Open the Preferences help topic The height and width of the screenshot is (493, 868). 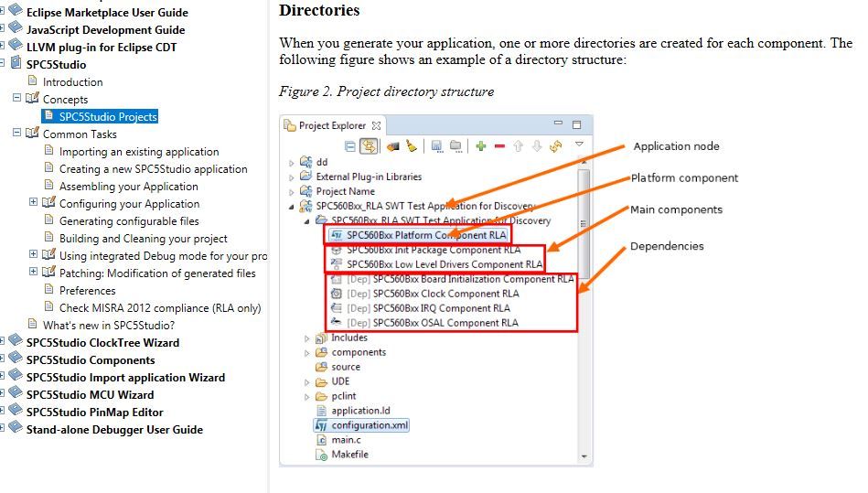coord(88,291)
